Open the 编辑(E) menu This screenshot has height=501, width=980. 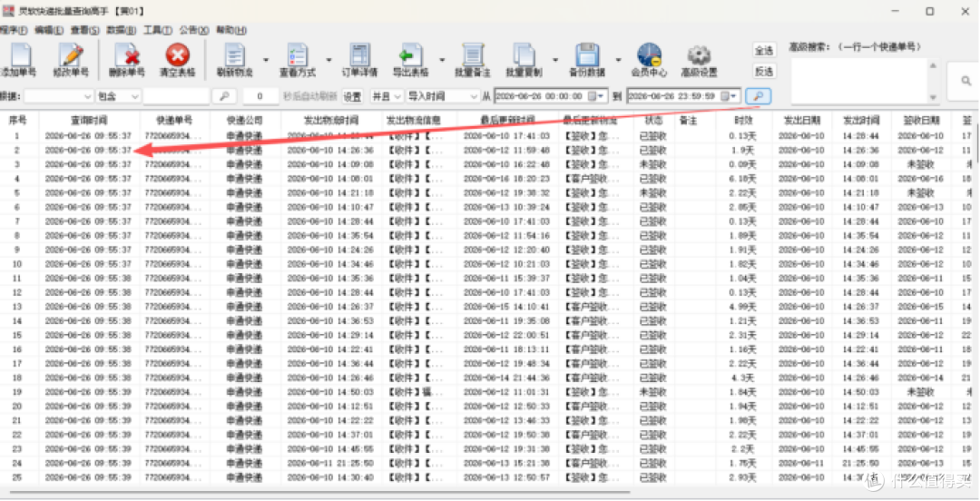tap(49, 30)
